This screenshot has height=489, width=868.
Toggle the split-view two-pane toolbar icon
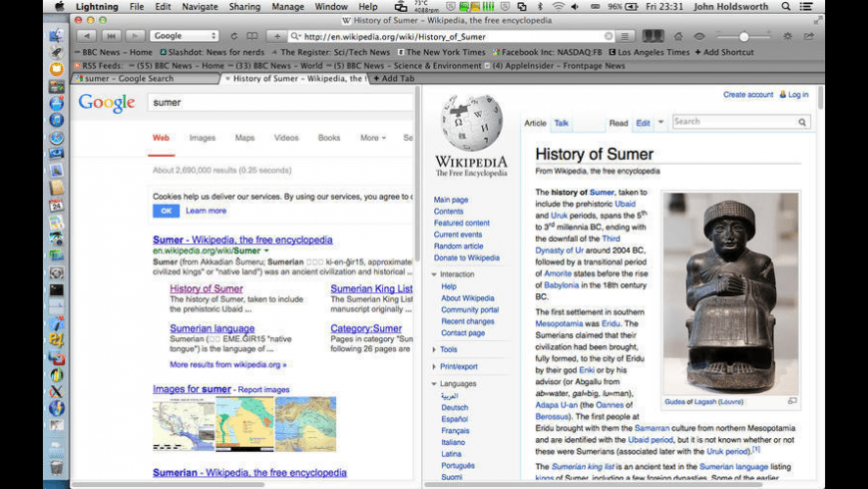pyautogui.click(x=653, y=36)
